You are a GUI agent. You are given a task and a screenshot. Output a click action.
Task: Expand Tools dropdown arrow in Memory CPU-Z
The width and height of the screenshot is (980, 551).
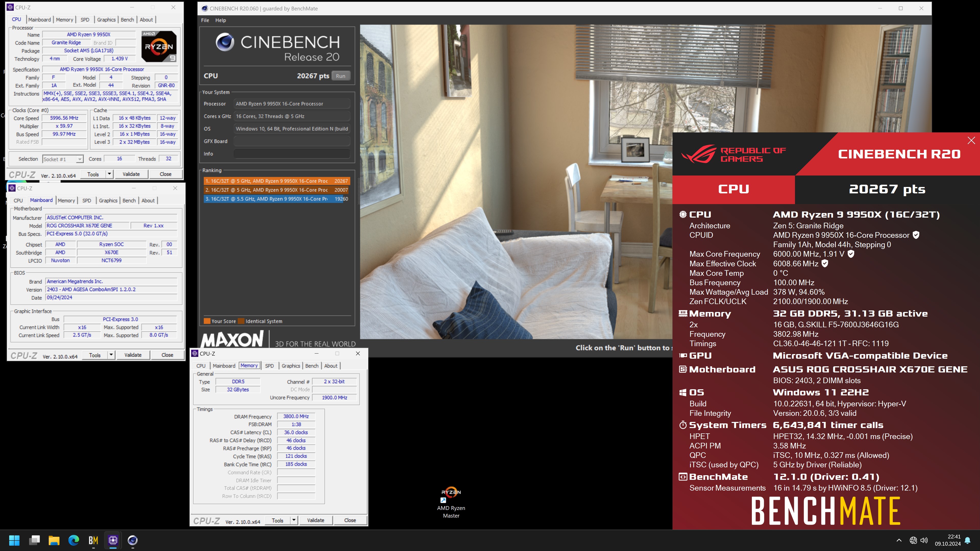click(x=294, y=520)
